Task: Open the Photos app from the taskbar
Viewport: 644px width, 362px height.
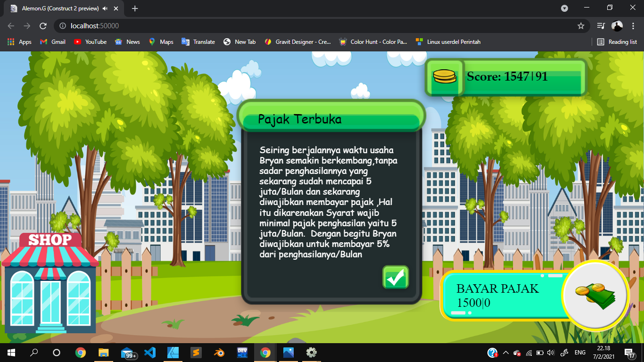Action: pyautogui.click(x=289, y=353)
